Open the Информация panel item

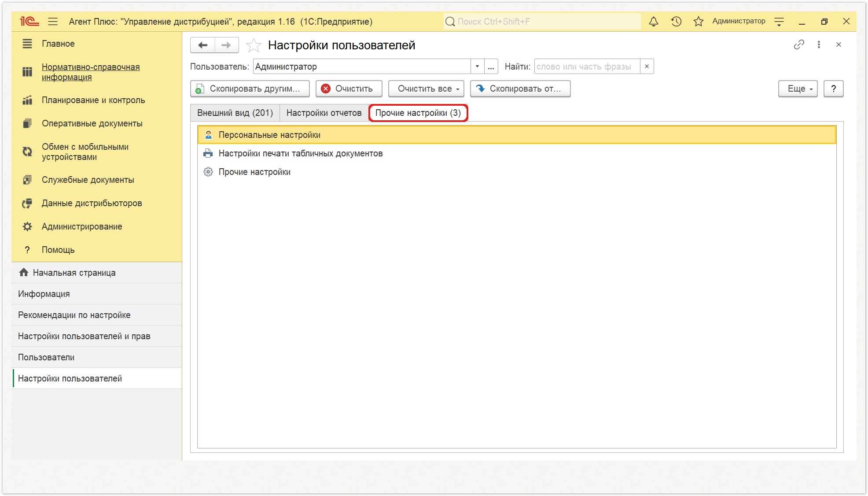pyautogui.click(x=97, y=294)
